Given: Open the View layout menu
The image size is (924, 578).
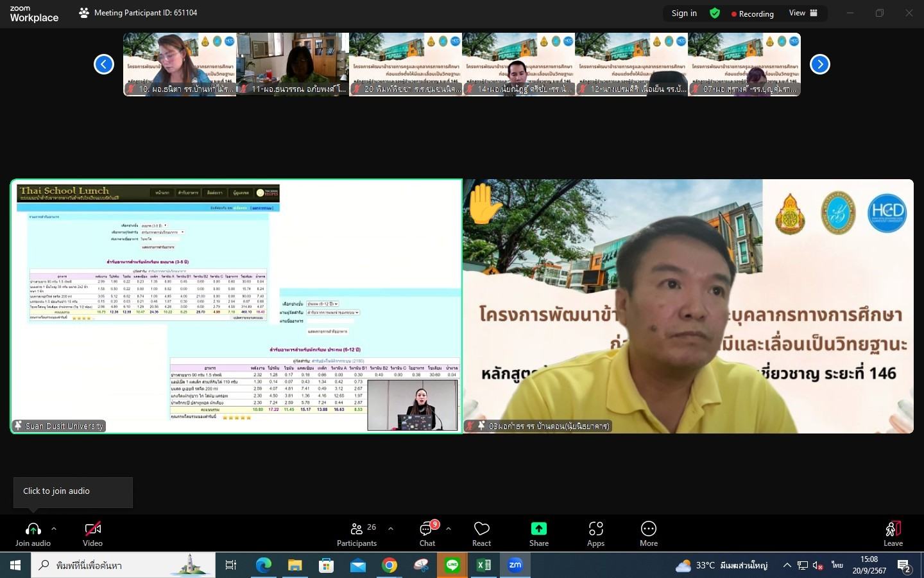Looking at the screenshot, I should 803,13.
